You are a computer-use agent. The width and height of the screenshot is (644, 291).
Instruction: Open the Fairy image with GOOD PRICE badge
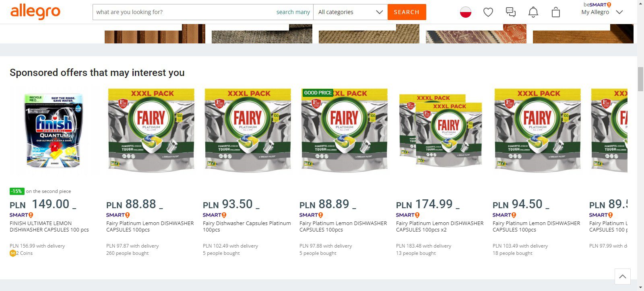click(x=344, y=131)
